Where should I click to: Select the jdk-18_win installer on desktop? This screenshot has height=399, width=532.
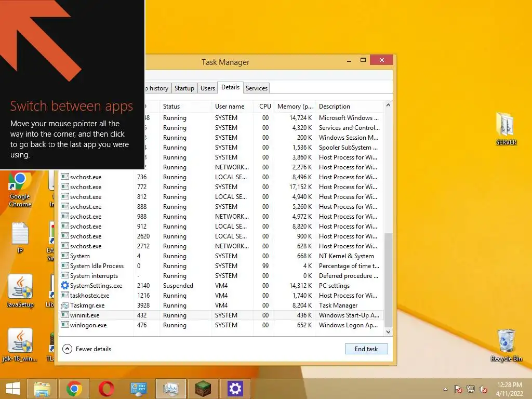[x=20, y=345]
